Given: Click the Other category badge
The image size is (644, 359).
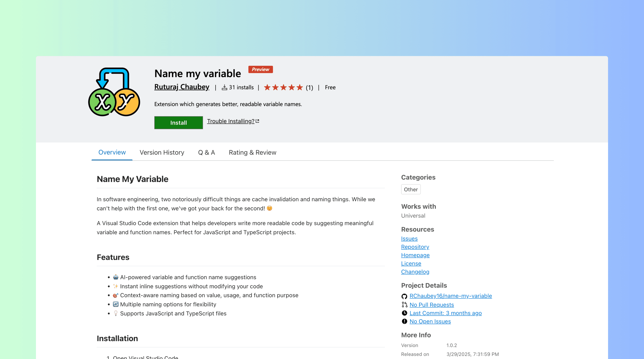Looking at the screenshot, I should (411, 189).
